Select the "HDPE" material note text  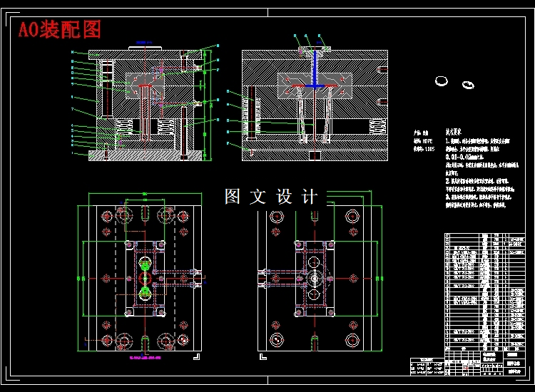pos(427,141)
